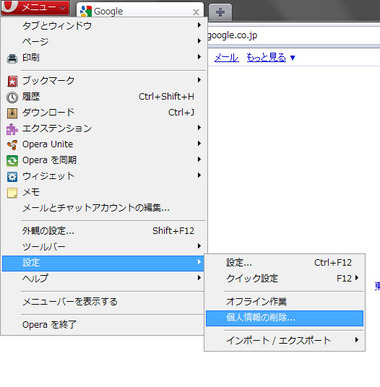
Task: Expand arrow next to Opera Unite
Action: pyautogui.click(x=199, y=144)
